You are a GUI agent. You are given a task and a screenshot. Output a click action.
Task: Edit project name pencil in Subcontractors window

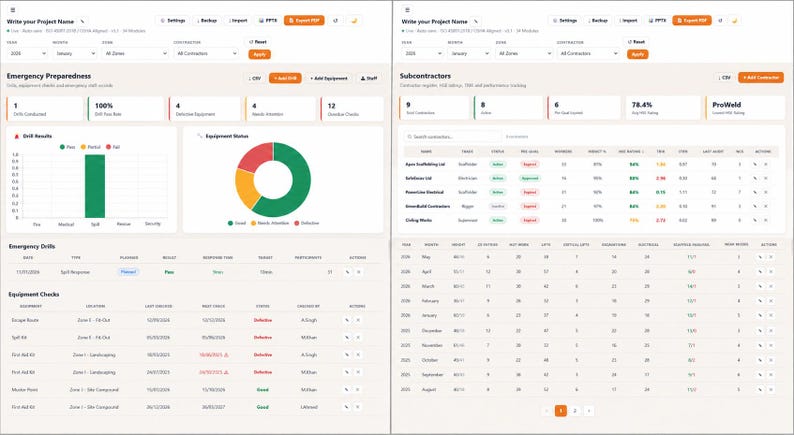coord(475,21)
